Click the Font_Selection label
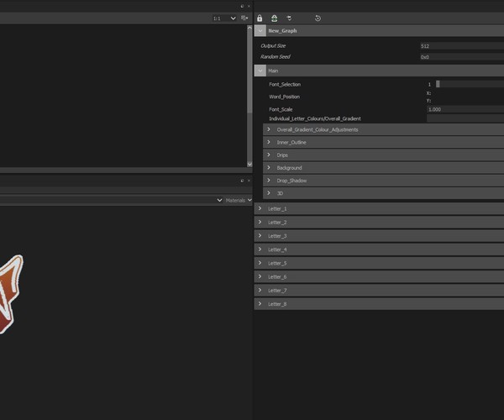Image resolution: width=504 pixels, height=420 pixels. [x=285, y=84]
